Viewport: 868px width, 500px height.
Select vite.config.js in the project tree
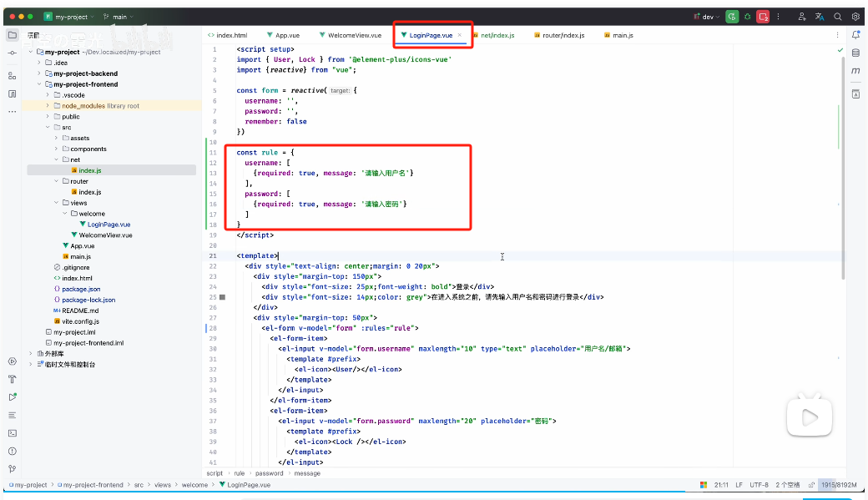[80, 321]
